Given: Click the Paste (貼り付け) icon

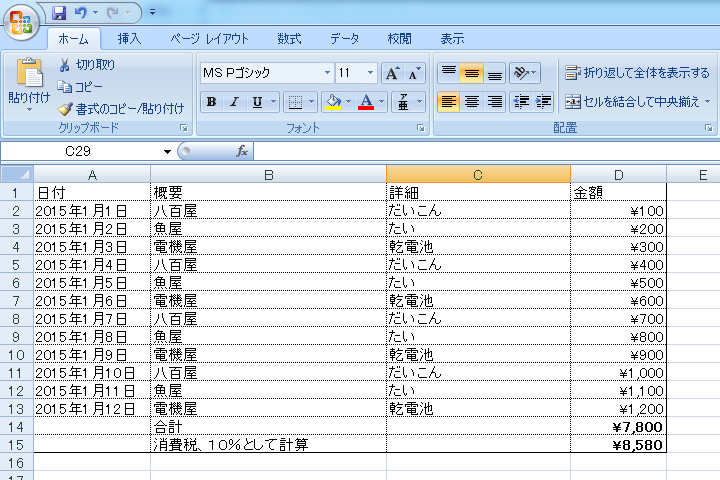Looking at the screenshot, I should pyautogui.click(x=29, y=74).
